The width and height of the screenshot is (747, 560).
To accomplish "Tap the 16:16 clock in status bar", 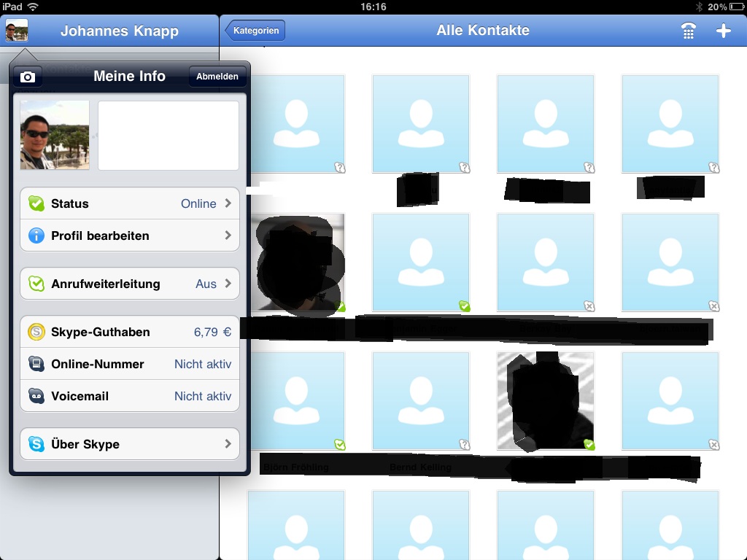I will point(373,7).
